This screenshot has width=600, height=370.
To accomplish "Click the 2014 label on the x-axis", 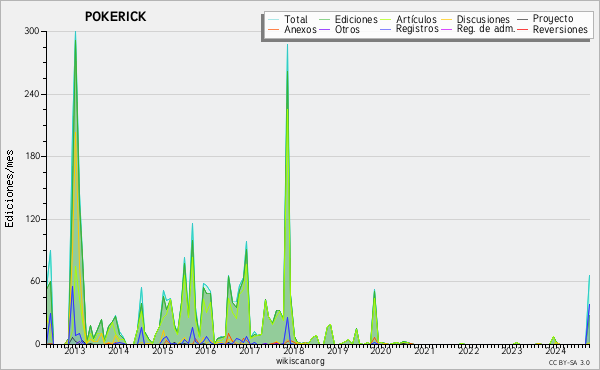I will (x=118, y=350).
